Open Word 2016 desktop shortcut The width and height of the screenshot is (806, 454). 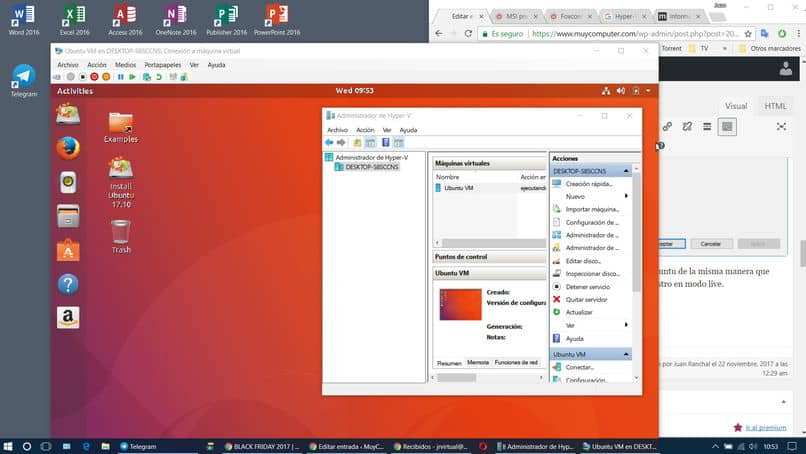24,20
